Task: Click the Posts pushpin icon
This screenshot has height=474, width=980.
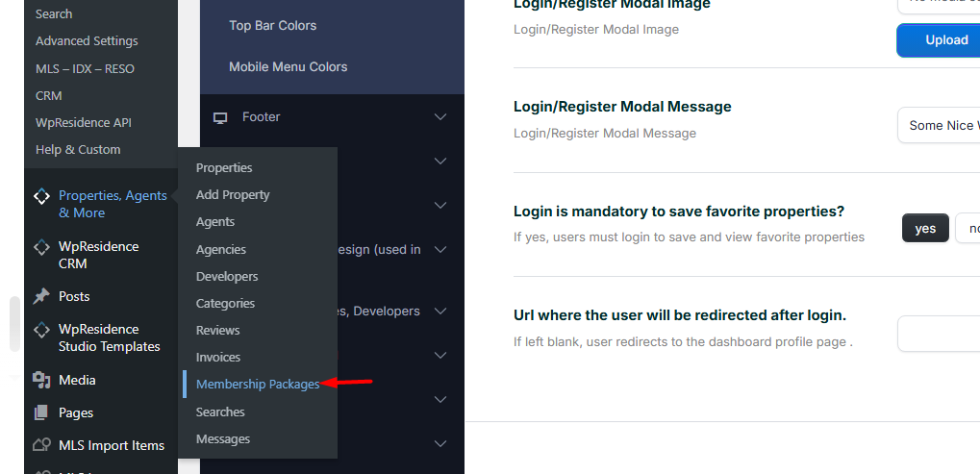Action: click(41, 296)
